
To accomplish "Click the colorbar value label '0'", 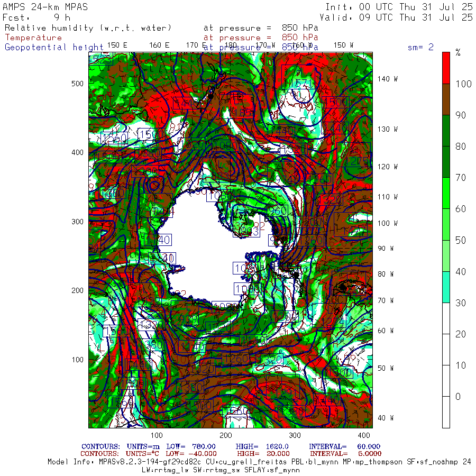I will tap(458, 397).
